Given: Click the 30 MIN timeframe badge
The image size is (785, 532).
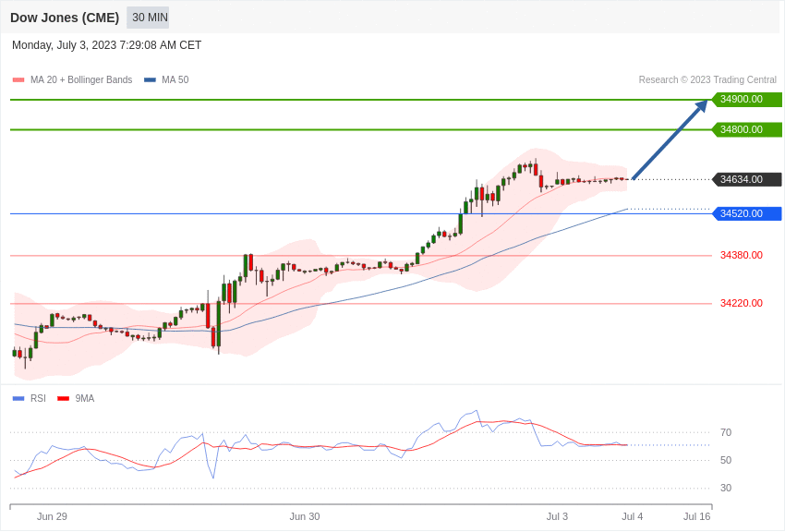Looking at the screenshot, I should [148, 18].
